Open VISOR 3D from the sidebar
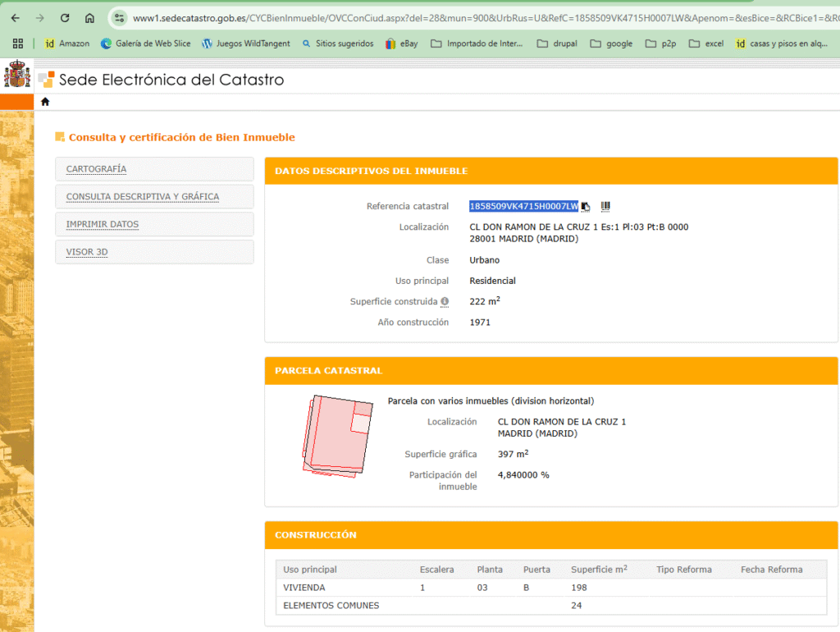 87,252
